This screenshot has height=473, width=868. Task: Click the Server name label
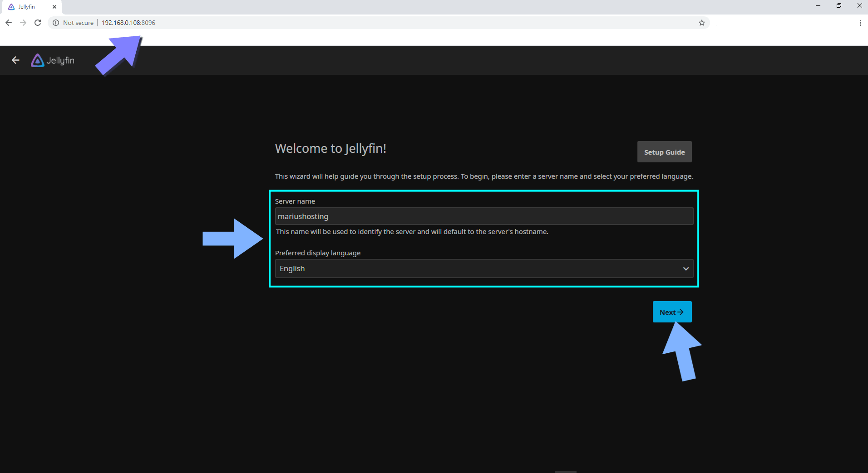coord(295,201)
